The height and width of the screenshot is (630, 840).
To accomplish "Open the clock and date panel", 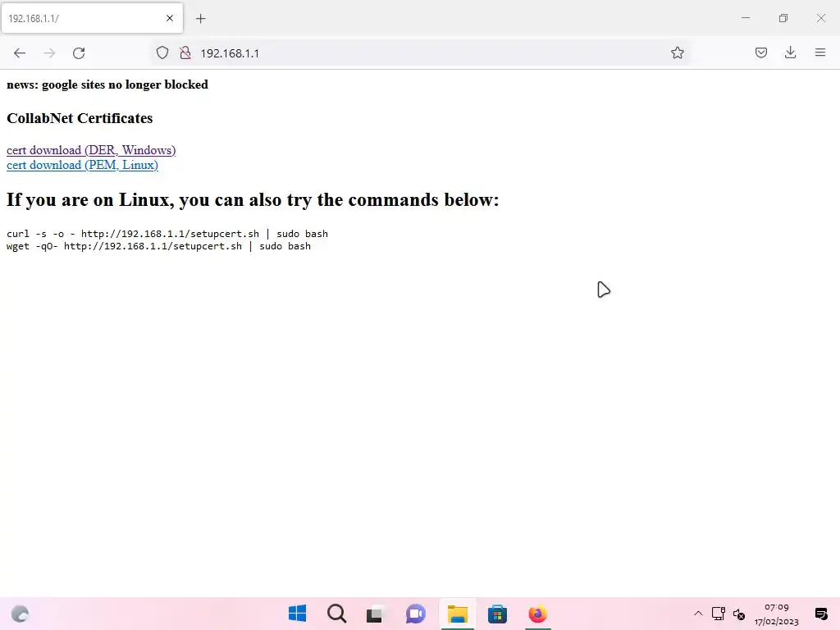I will pos(777,614).
